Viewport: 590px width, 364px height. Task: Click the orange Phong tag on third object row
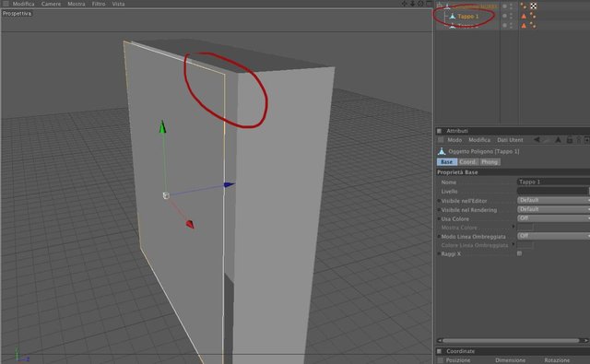524,26
